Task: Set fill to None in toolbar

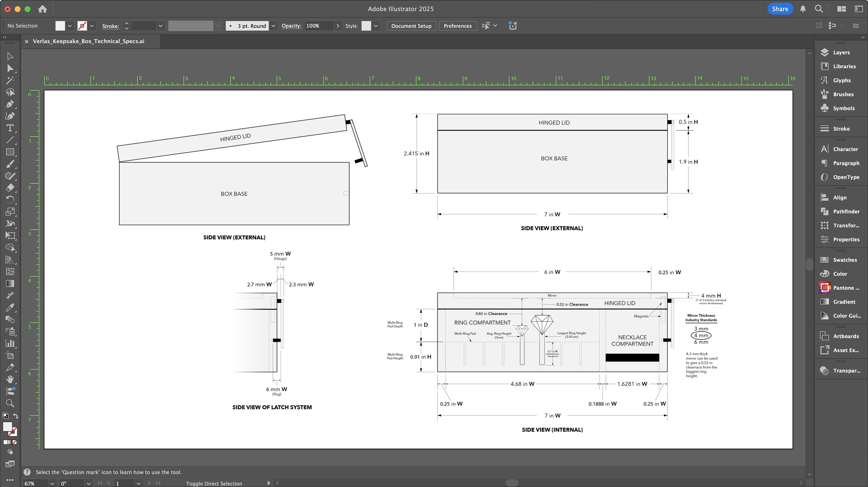Action: (x=15, y=442)
